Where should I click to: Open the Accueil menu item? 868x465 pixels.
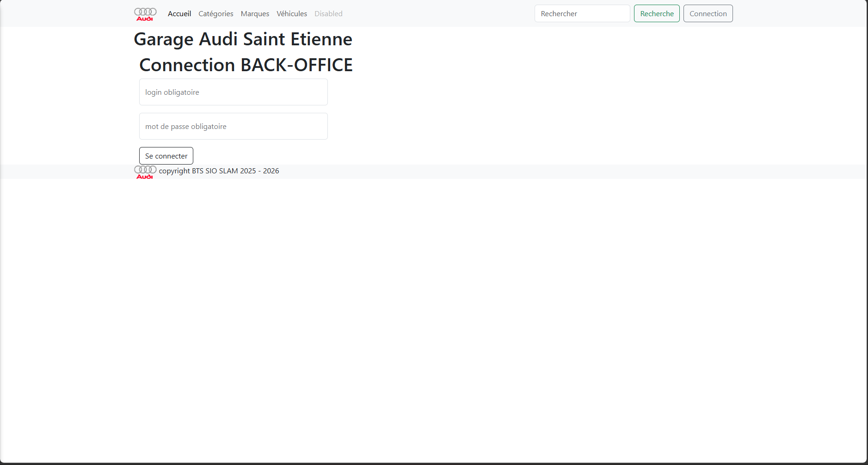tap(179, 14)
